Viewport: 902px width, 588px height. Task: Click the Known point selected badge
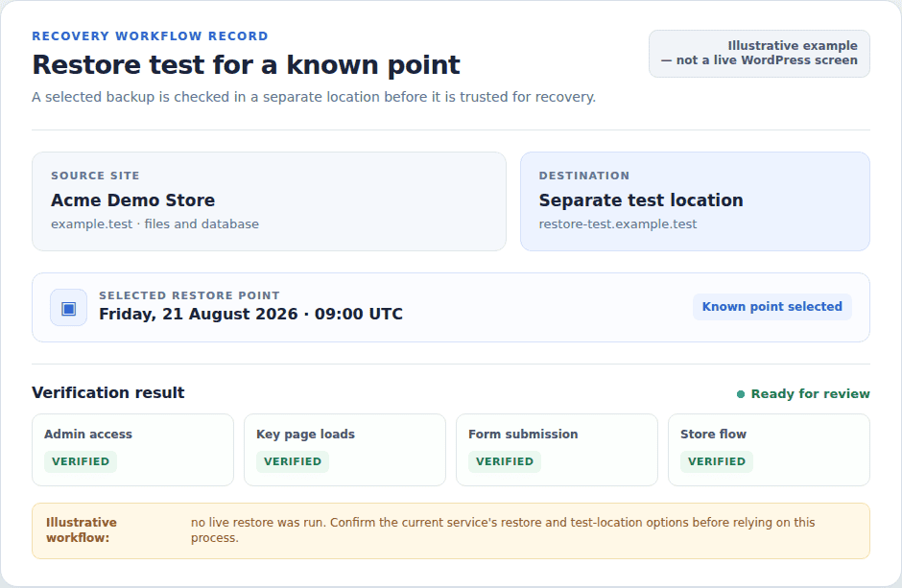click(772, 307)
